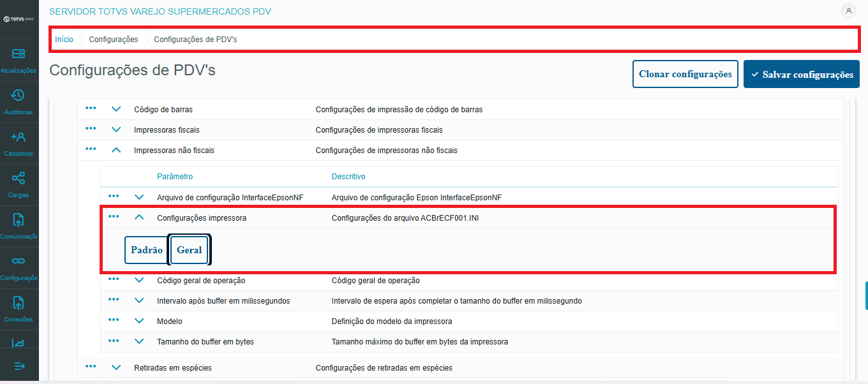This screenshot has width=868, height=384.
Task: Open options dots for Impressoras não fiscais
Action: coord(91,149)
